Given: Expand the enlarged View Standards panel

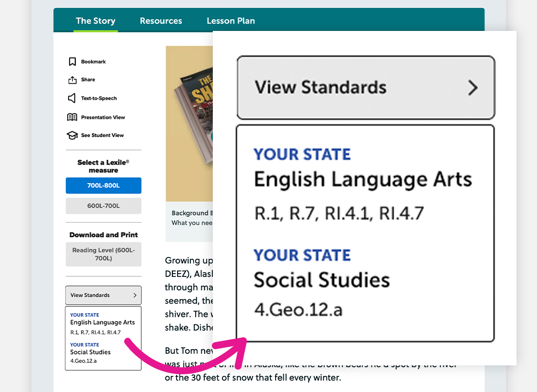Looking at the screenshot, I should tap(333, 88).
